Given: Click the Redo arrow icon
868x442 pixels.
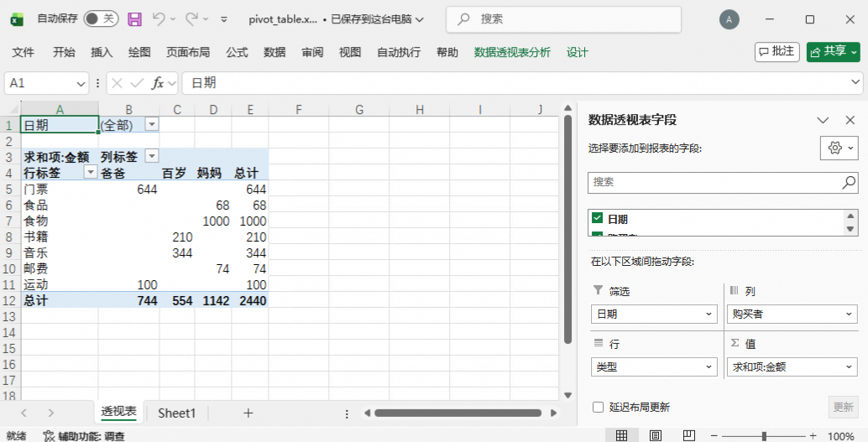Looking at the screenshot, I should coord(191,18).
